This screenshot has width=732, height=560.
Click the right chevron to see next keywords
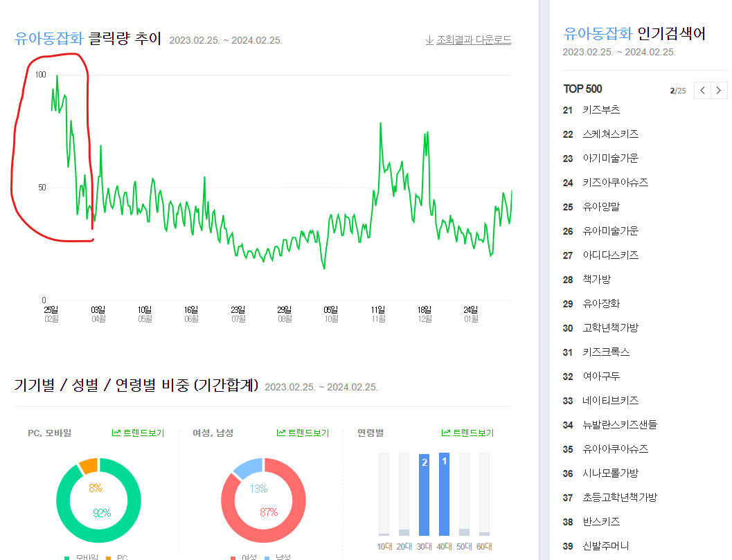coord(719,90)
